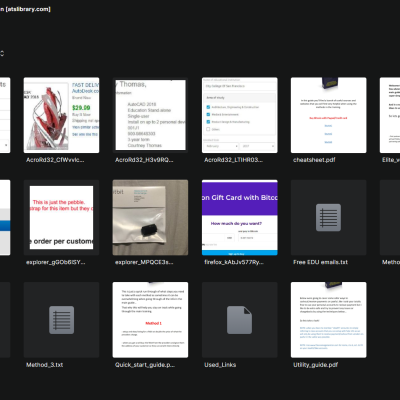Open the AcroRd32_LTIHR03 form thumbnail
Screen dimensions: 400x400
240,115
